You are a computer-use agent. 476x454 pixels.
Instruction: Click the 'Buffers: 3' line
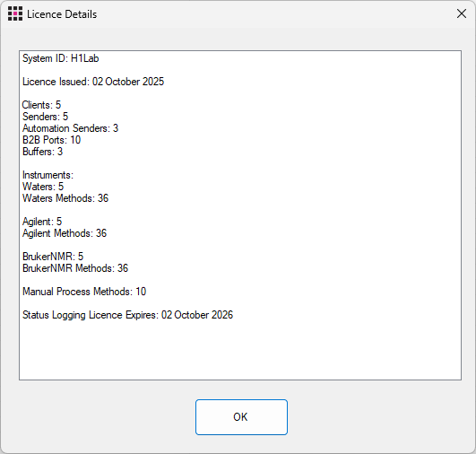42,152
